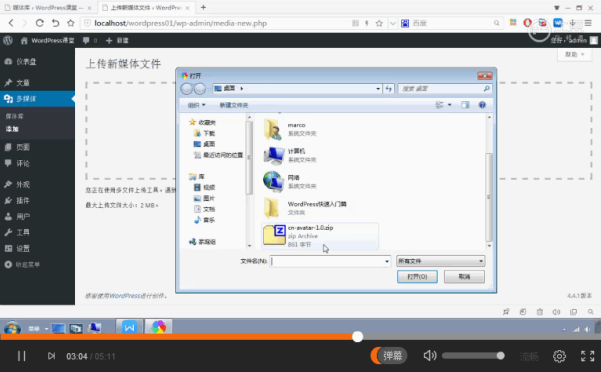Viewport: 601px width, 372px height.
Task: Click the plus New icon in admin bar
Action: tap(109, 40)
